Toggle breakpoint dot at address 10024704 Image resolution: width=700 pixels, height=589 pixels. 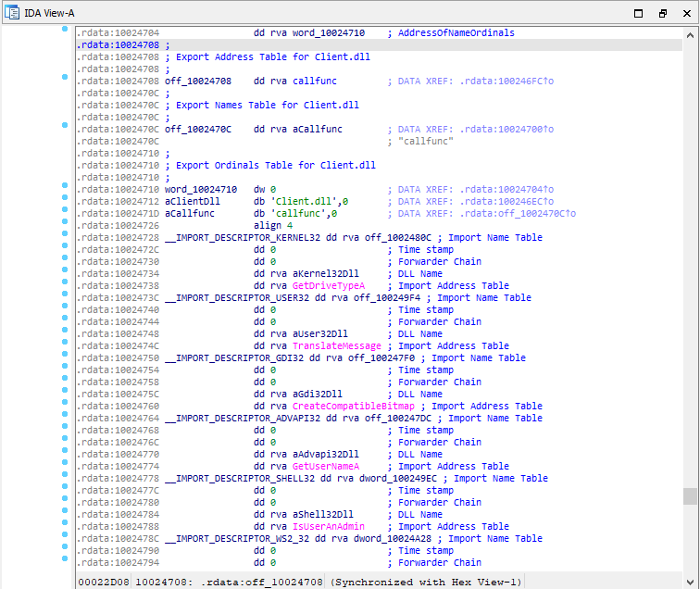coord(65,29)
